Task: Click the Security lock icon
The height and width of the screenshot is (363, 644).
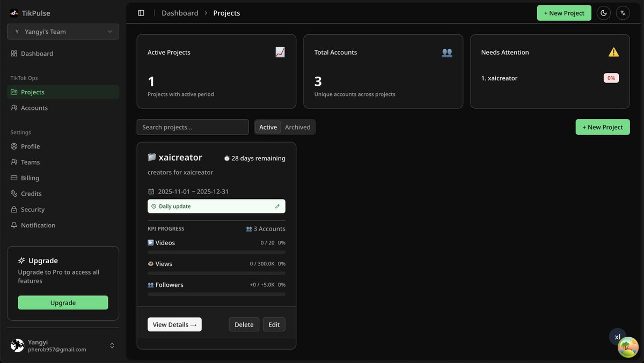Action: pos(14,210)
